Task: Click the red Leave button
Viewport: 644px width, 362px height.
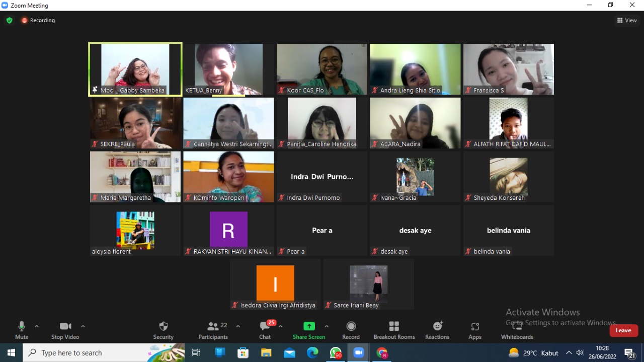Action: click(624, 330)
